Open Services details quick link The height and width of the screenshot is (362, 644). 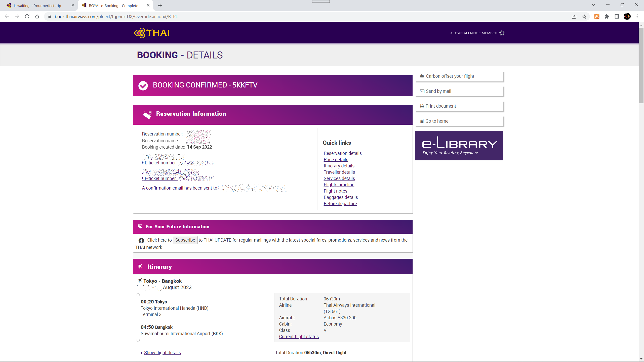tap(339, 178)
